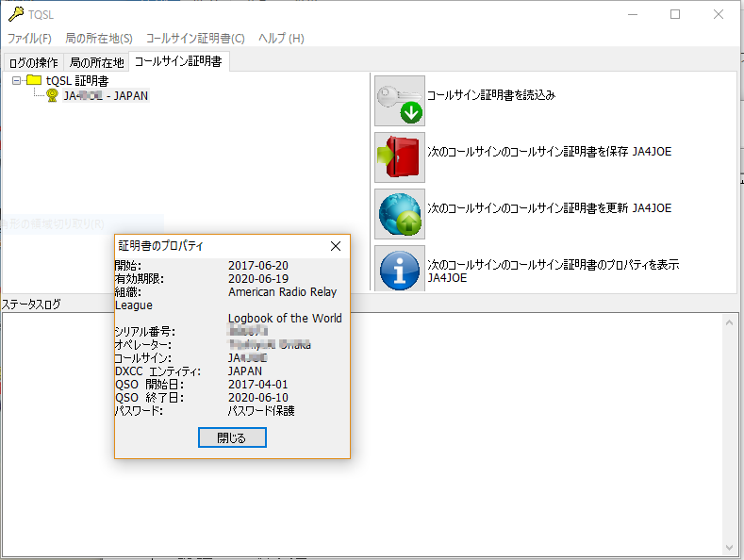Click the TQSL key icon in title bar

16,14
